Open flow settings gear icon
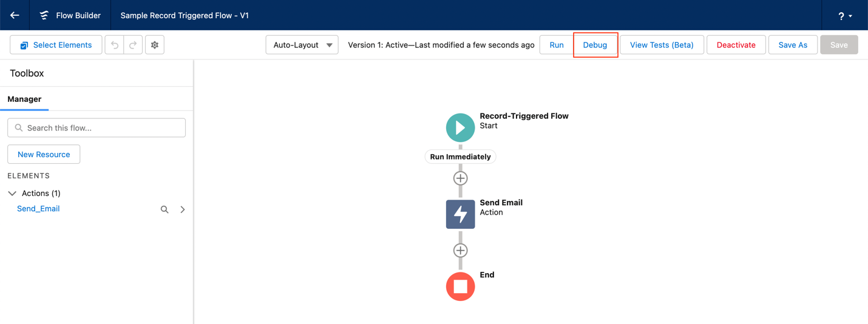 [x=155, y=45]
